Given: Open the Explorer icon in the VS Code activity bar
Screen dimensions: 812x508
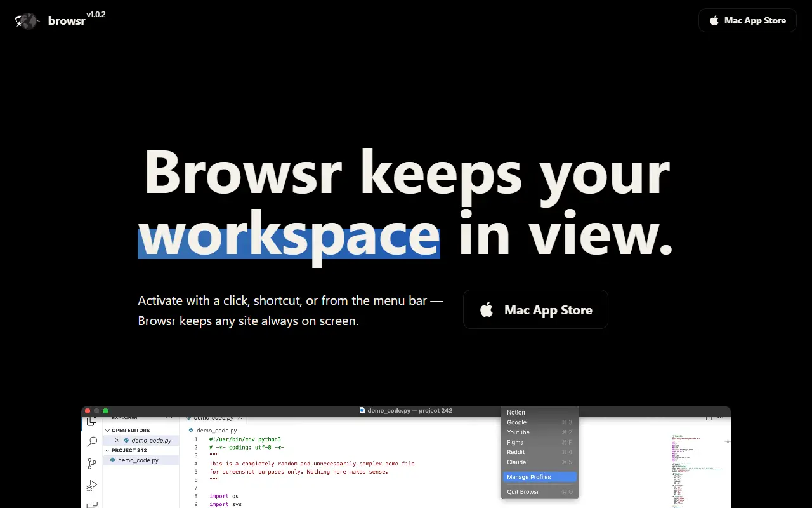Looking at the screenshot, I should click(x=92, y=421).
